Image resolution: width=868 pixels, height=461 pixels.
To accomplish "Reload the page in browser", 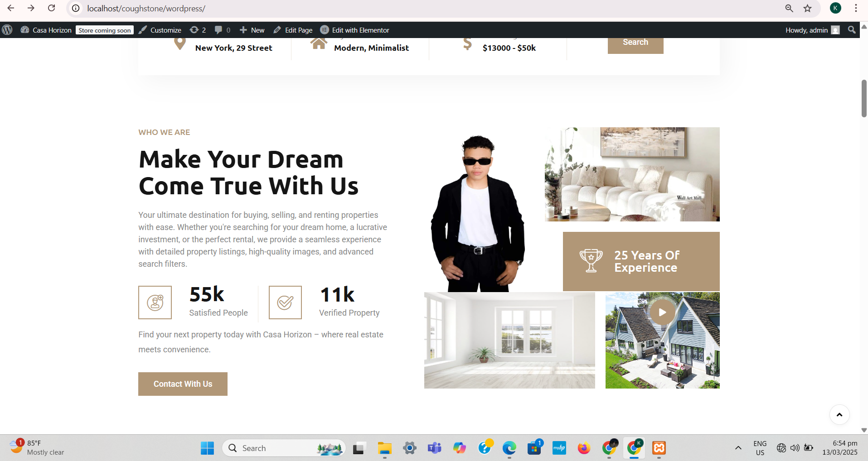I will (x=52, y=8).
